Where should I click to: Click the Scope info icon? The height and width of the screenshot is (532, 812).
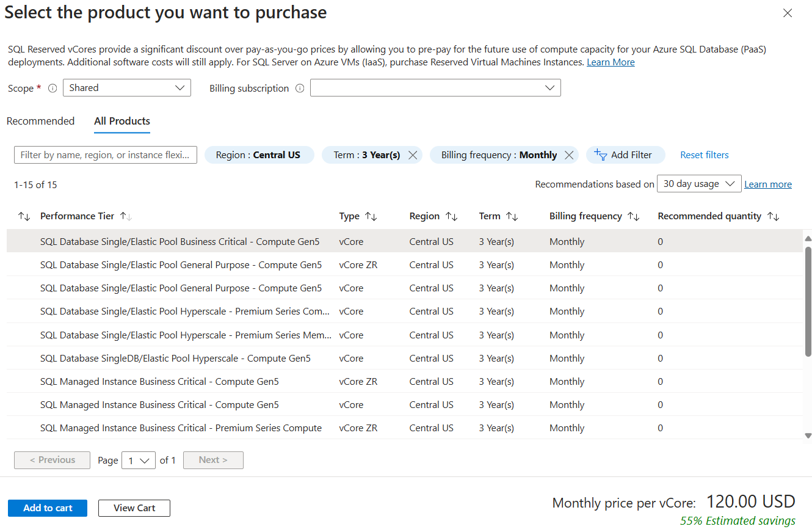53,88
